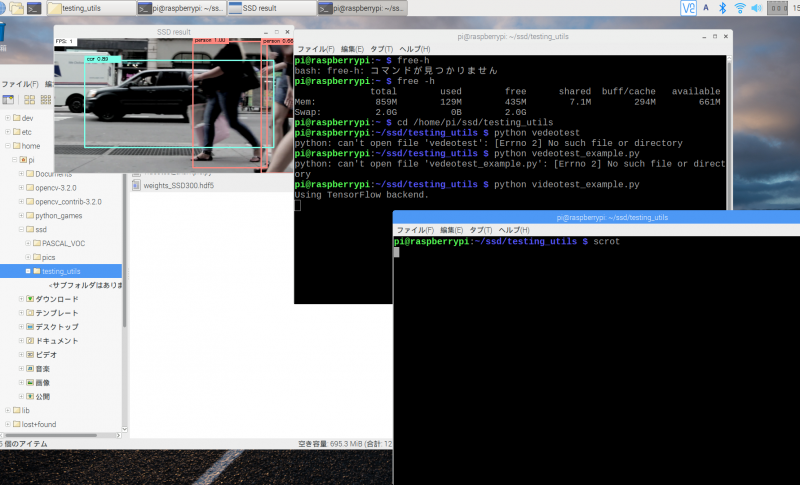Screen dimensions: 800x485
Task: Activate the terminal taskbar entry right after testing_utils
Action: [x=182, y=8]
